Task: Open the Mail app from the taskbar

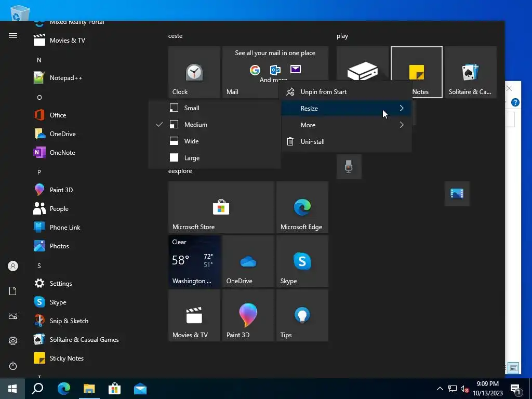Action: coord(140,389)
